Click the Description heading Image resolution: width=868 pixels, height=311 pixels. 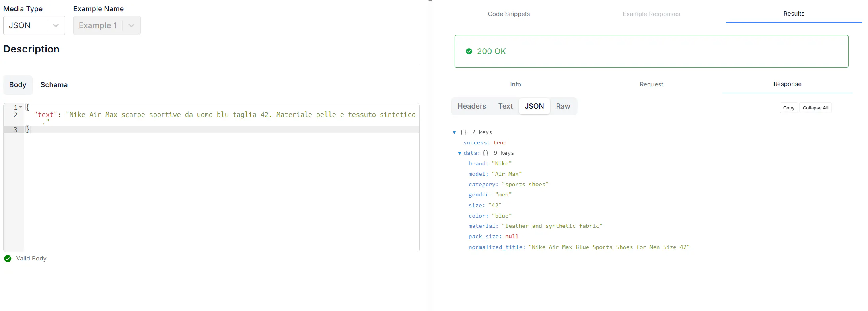31,49
